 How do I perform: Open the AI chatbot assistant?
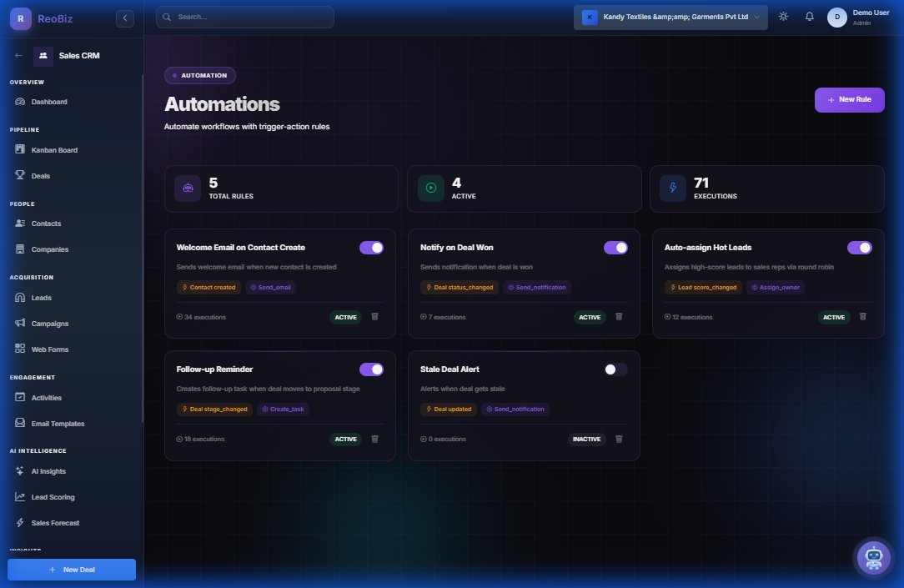pyautogui.click(x=873, y=558)
